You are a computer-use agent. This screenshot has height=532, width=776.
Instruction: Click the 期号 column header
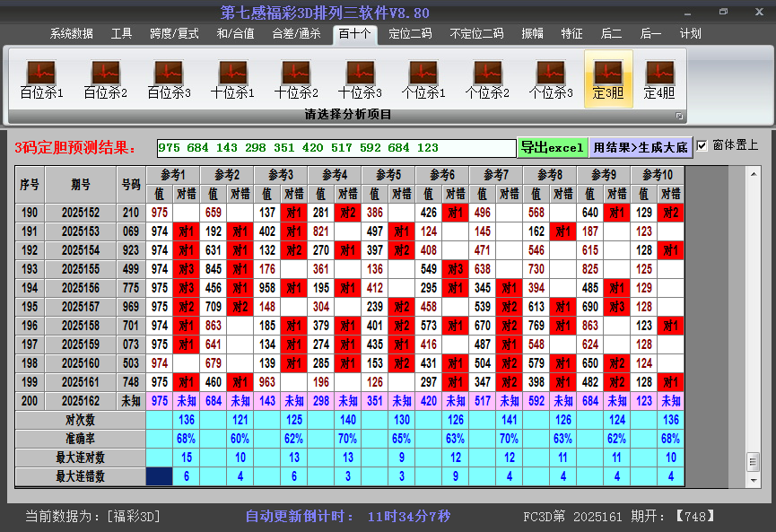pyautogui.click(x=81, y=185)
